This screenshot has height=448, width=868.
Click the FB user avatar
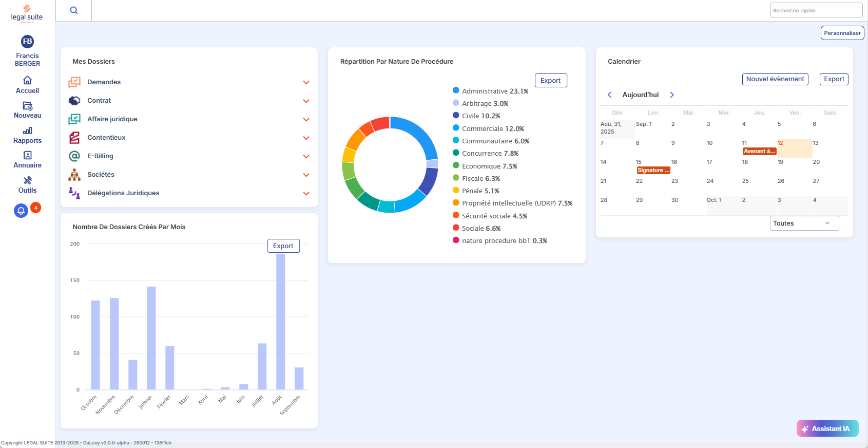27,41
